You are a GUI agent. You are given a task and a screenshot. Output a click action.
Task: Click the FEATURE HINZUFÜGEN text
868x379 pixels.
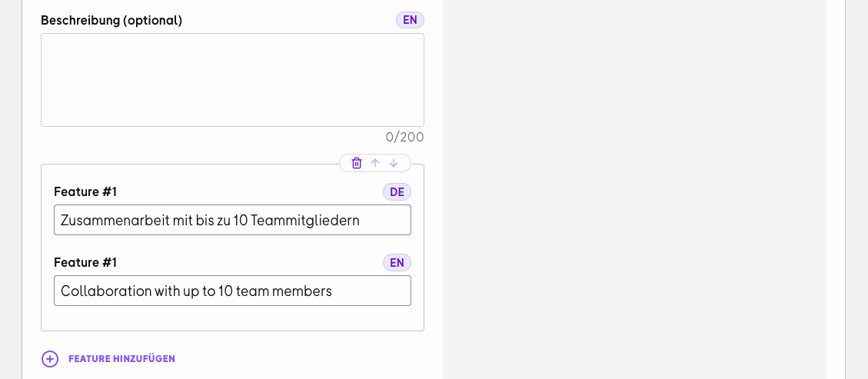click(121, 359)
